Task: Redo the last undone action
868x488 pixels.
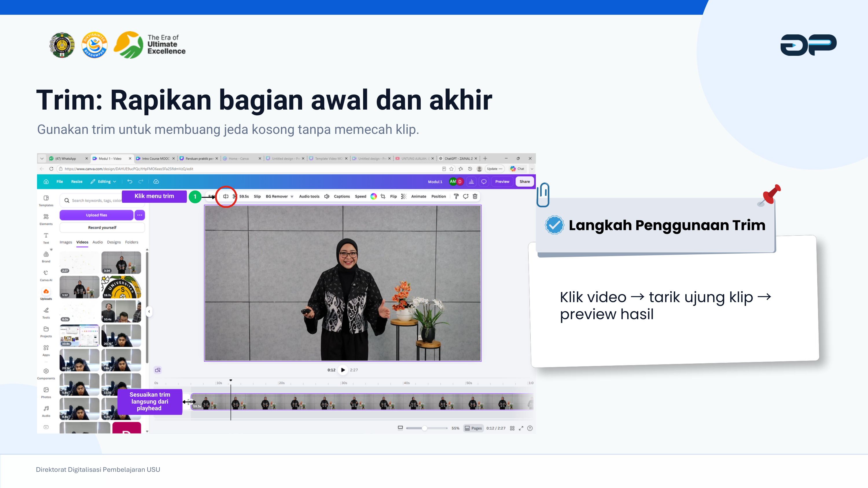Action: tap(141, 182)
